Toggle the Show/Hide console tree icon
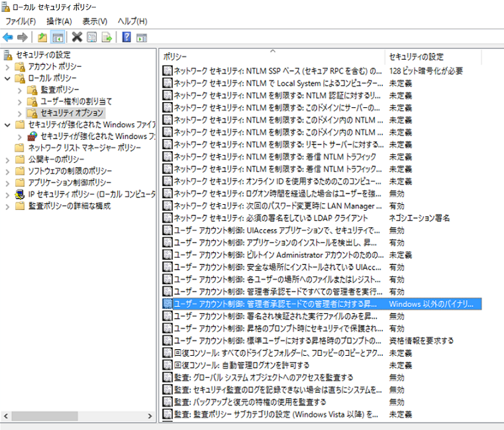This screenshot has width=504, height=430. coord(58,37)
